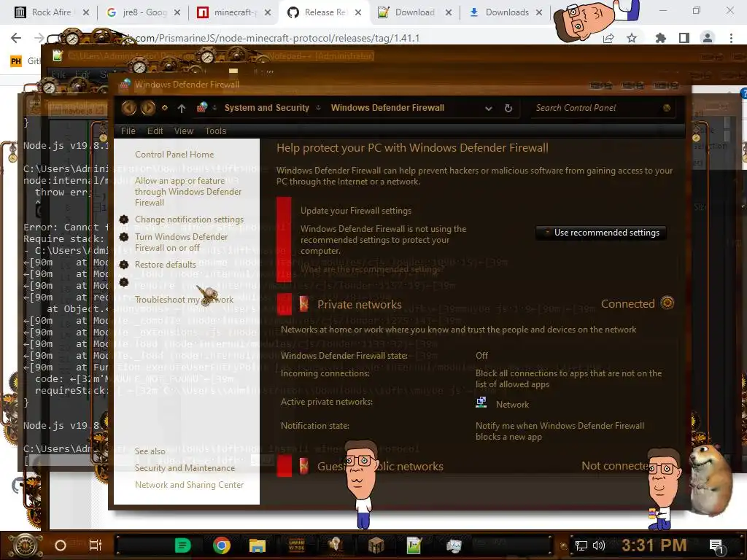Open Security and Maintenance link
747x560 pixels.
[x=185, y=468]
